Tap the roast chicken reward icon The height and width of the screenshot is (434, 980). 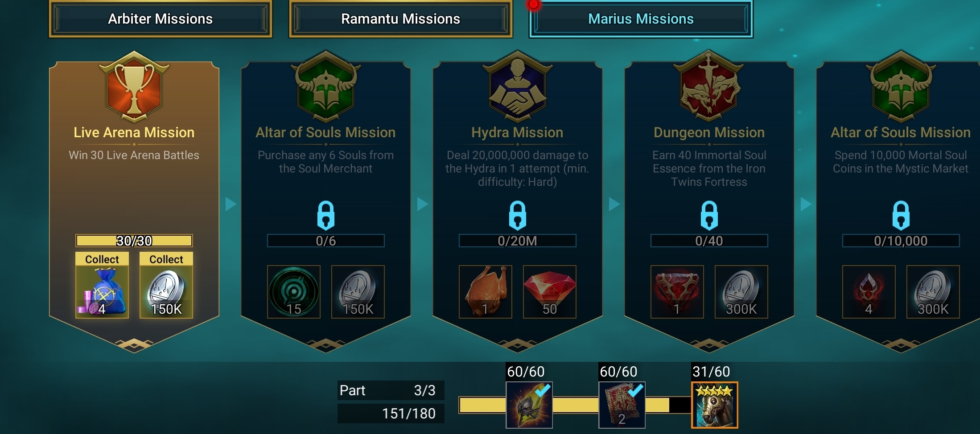[x=486, y=292]
